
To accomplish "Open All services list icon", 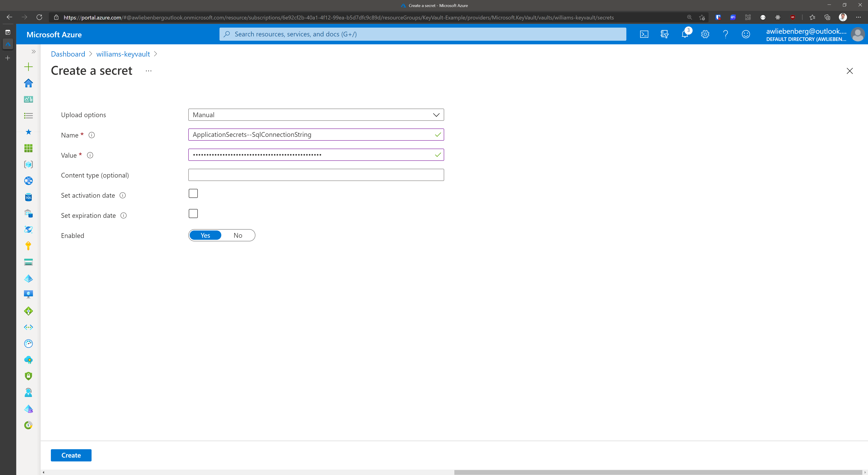I will pyautogui.click(x=28, y=116).
